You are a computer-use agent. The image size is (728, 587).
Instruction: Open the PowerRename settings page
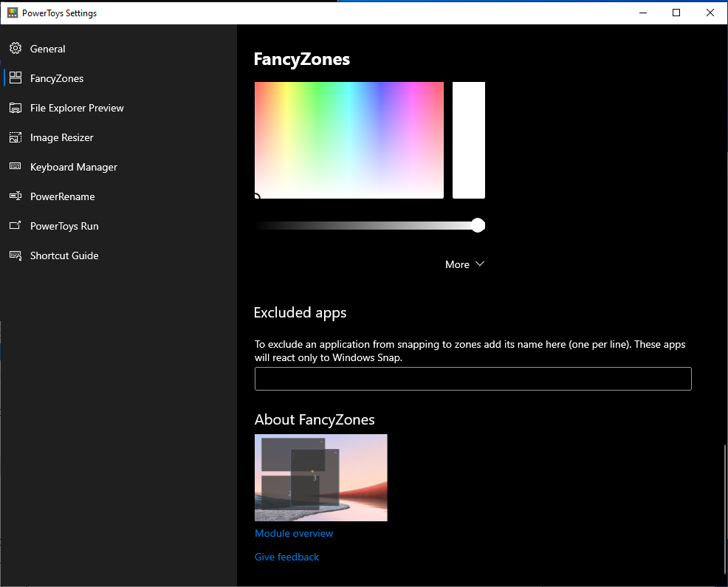pyautogui.click(x=118, y=197)
